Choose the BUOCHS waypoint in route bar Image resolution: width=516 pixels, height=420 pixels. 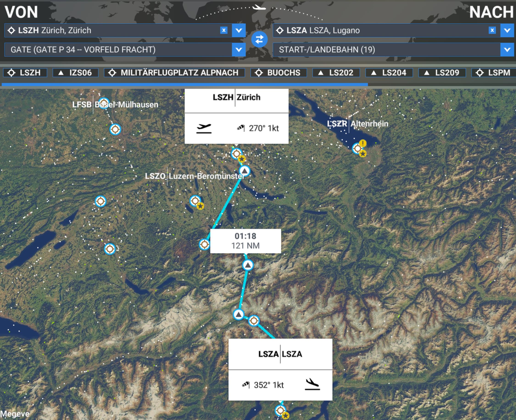click(x=279, y=73)
